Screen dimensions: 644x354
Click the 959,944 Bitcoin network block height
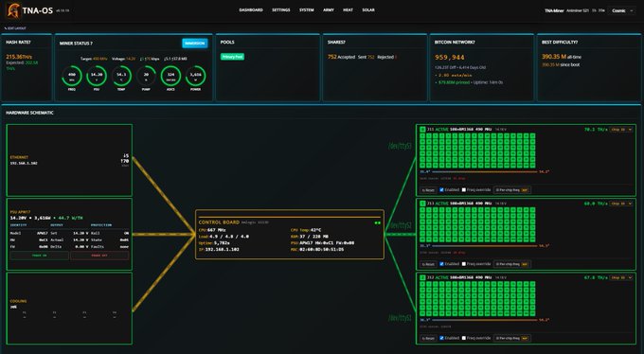tap(450, 58)
